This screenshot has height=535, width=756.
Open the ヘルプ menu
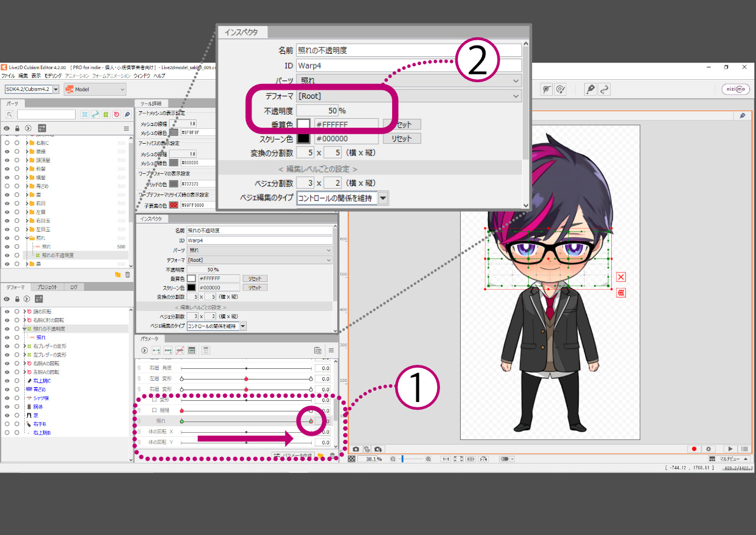point(159,76)
